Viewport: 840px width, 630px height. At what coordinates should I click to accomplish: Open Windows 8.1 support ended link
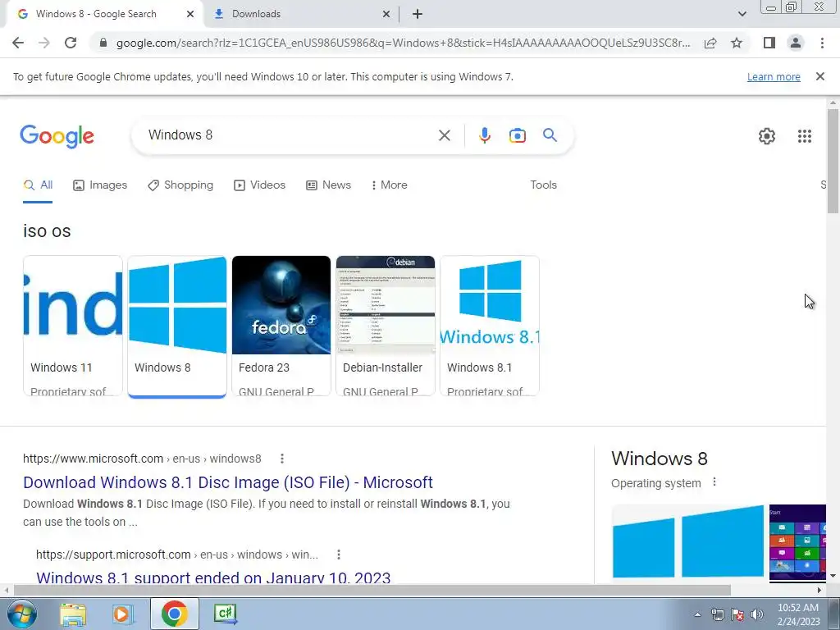[x=213, y=577]
